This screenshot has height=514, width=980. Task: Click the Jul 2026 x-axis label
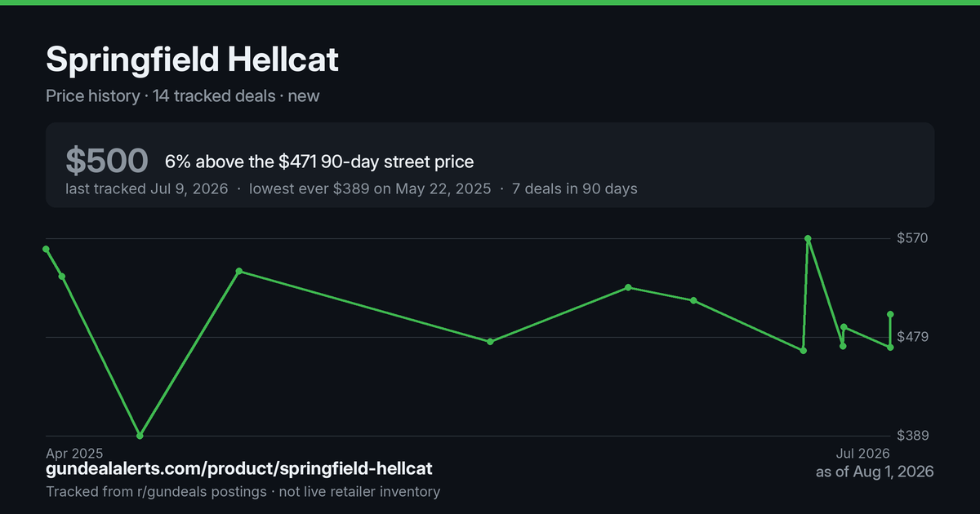click(x=862, y=453)
